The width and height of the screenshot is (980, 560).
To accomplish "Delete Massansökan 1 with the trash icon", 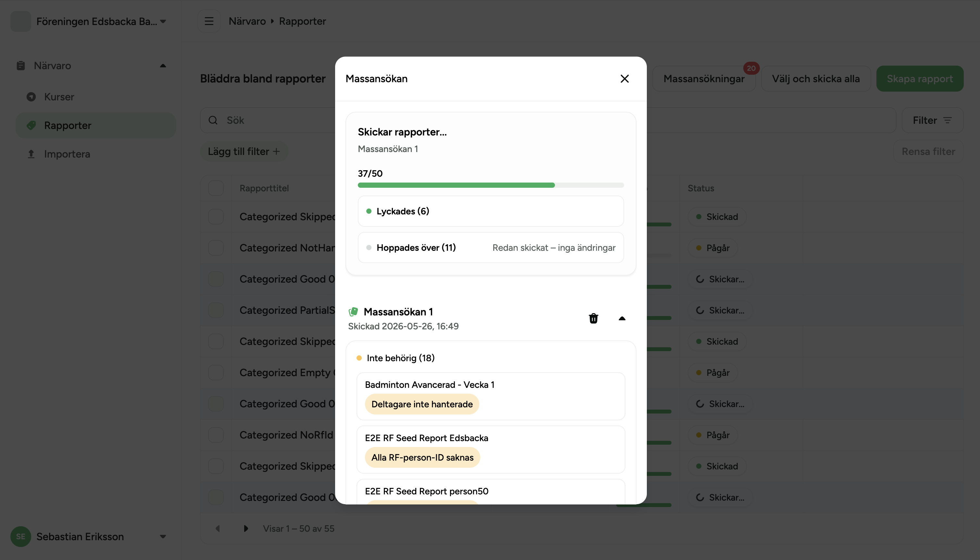I will (593, 318).
